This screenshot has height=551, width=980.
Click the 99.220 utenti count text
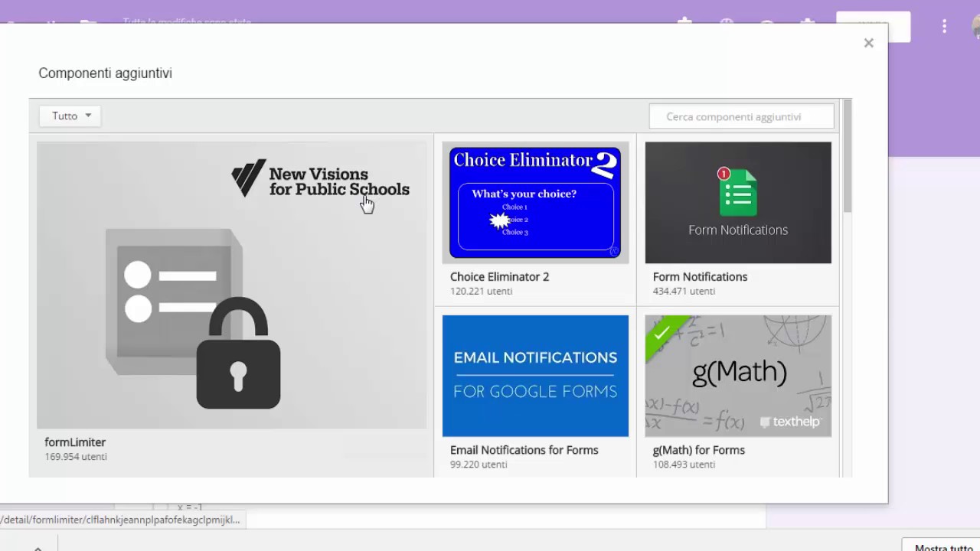pos(479,465)
